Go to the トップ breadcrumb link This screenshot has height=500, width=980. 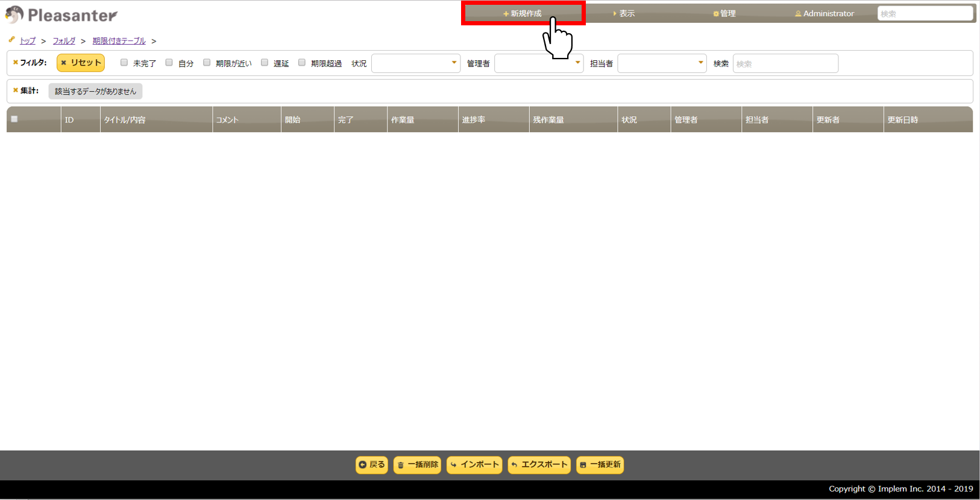pos(28,40)
